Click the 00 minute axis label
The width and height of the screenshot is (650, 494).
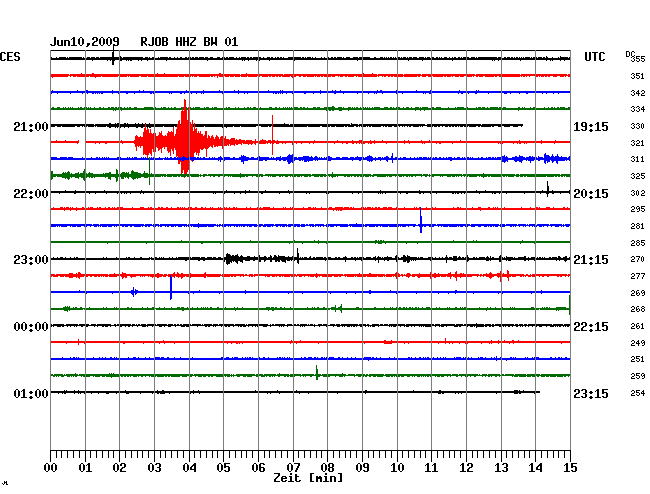coord(51,468)
